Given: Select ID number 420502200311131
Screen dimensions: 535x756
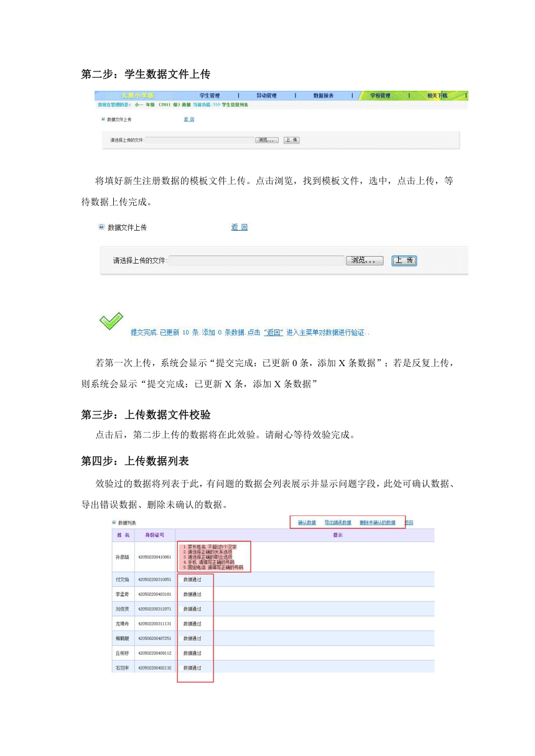Looking at the screenshot, I should 155,624.
